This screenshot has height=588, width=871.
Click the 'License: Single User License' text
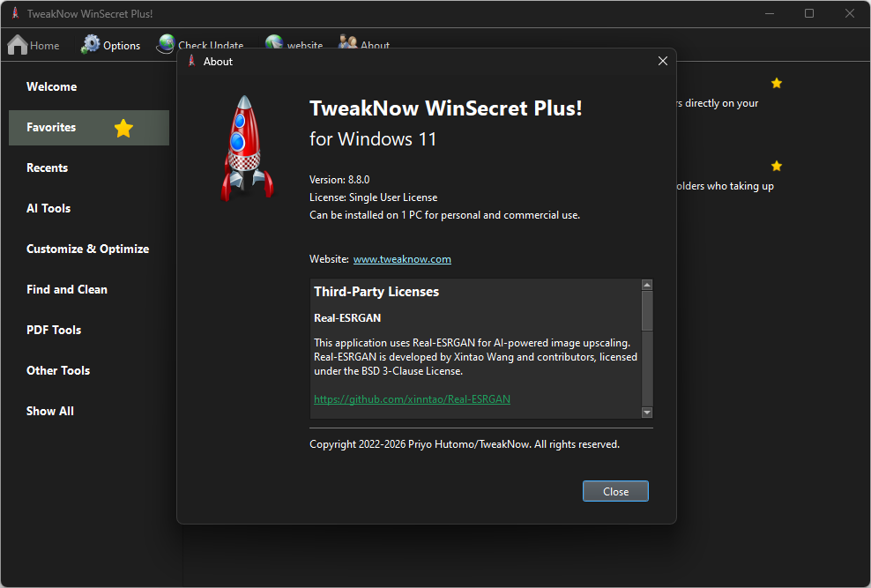click(x=373, y=197)
